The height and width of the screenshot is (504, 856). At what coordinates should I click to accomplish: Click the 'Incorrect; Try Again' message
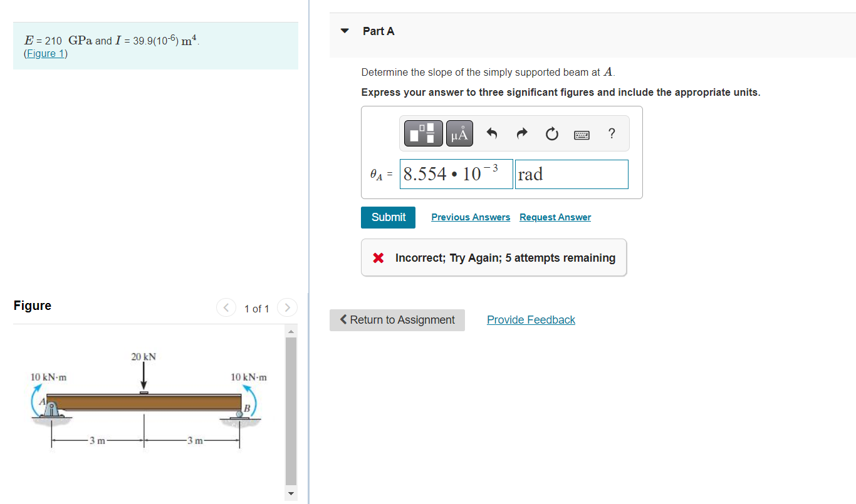coord(494,258)
